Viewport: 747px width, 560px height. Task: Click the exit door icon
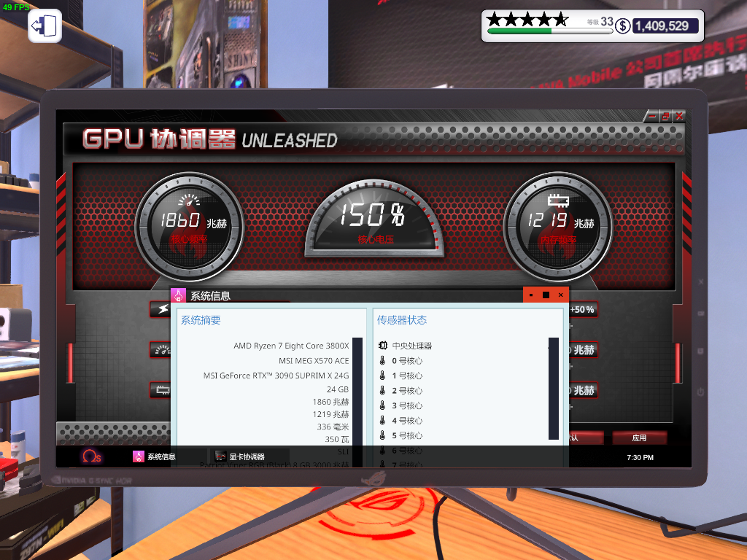pyautogui.click(x=44, y=26)
